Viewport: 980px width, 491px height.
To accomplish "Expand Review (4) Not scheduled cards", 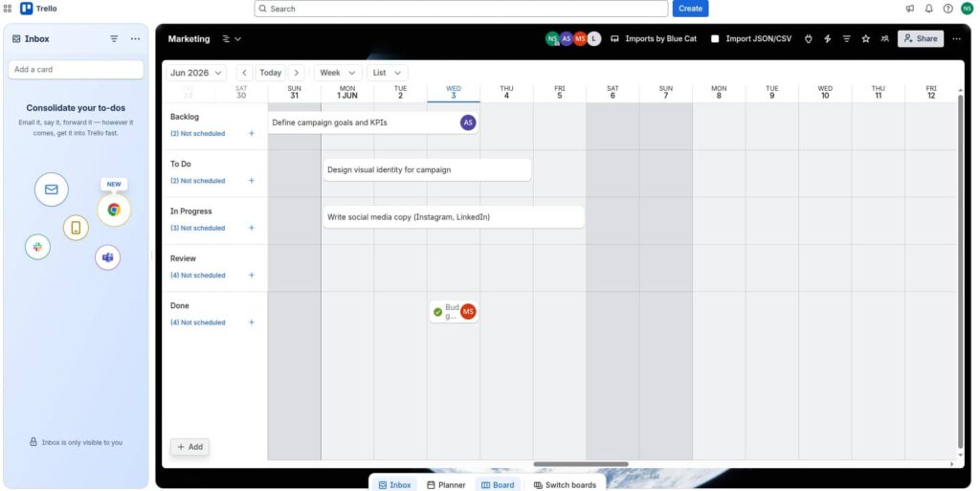I will click(x=197, y=276).
